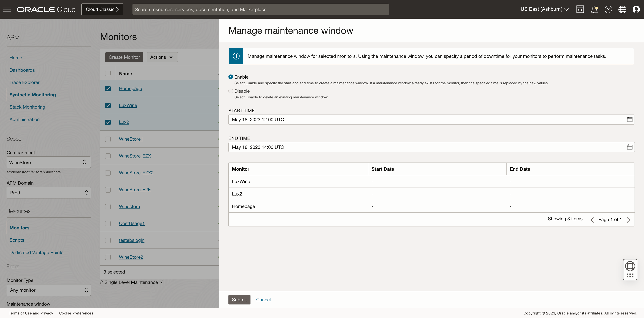
Task: Navigate to Stack Monitoring
Action: tap(27, 107)
